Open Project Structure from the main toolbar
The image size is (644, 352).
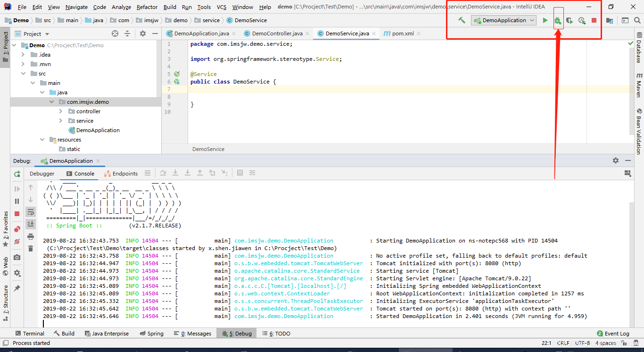pyautogui.click(x=610, y=20)
